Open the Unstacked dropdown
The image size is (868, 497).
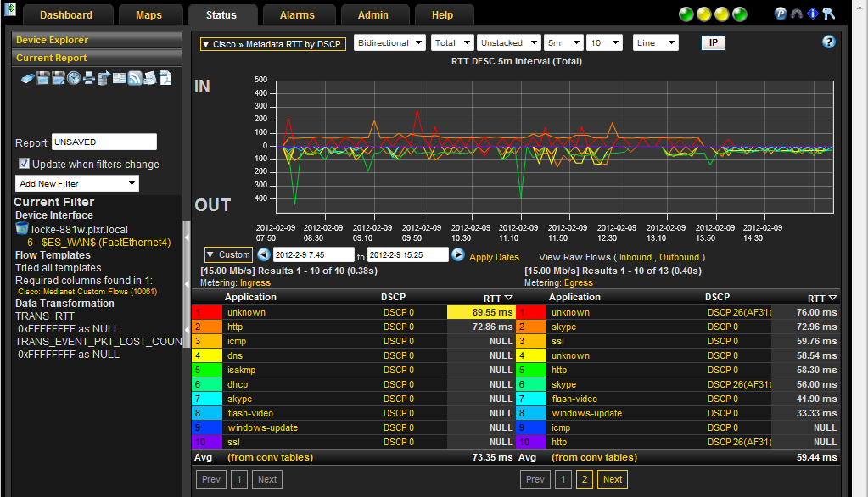508,42
